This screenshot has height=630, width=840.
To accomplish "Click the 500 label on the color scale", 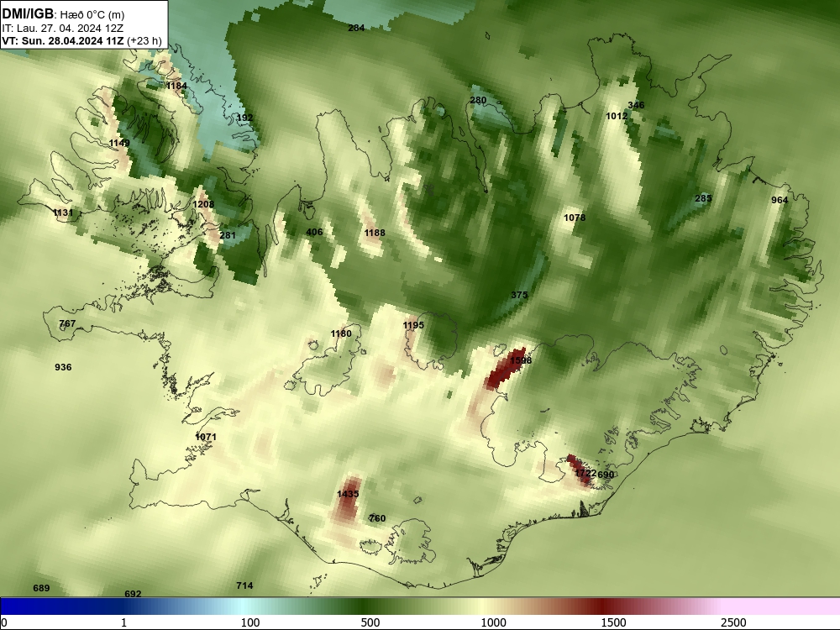I will pyautogui.click(x=370, y=622).
